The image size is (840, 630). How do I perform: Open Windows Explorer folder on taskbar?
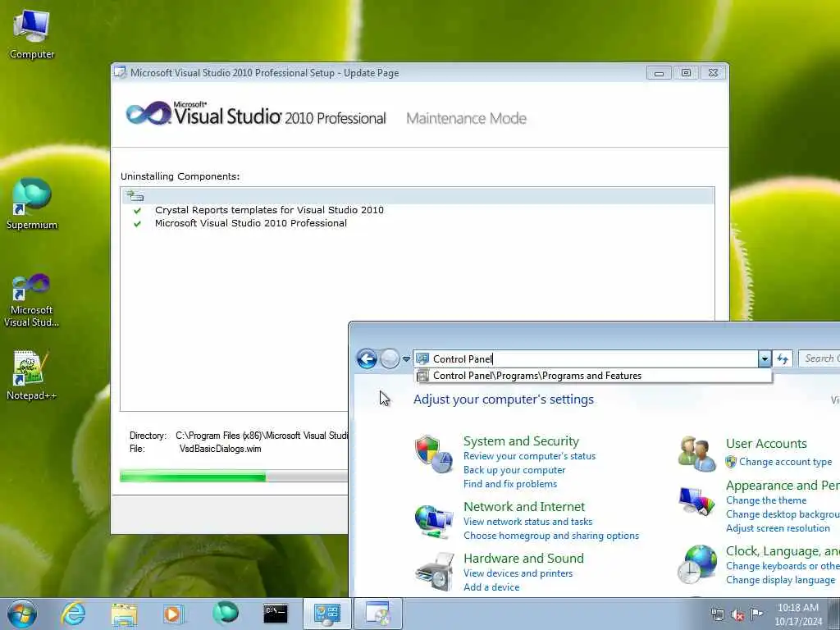[124, 614]
